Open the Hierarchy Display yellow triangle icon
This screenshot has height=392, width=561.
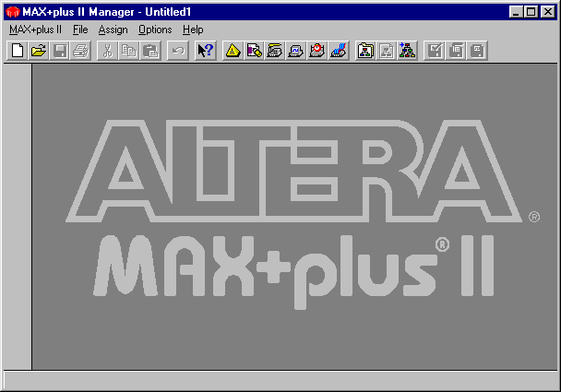point(233,51)
